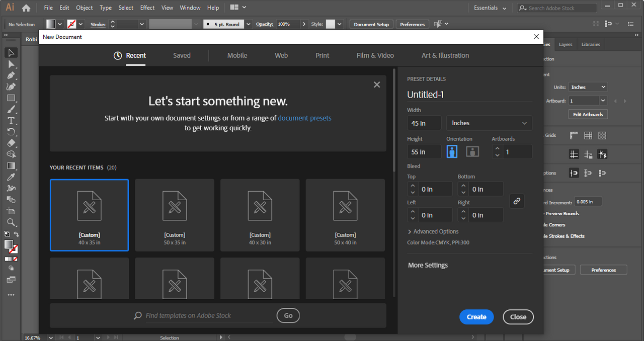This screenshot has height=341, width=644.
Task: Open the File menu
Action: [x=48, y=8]
